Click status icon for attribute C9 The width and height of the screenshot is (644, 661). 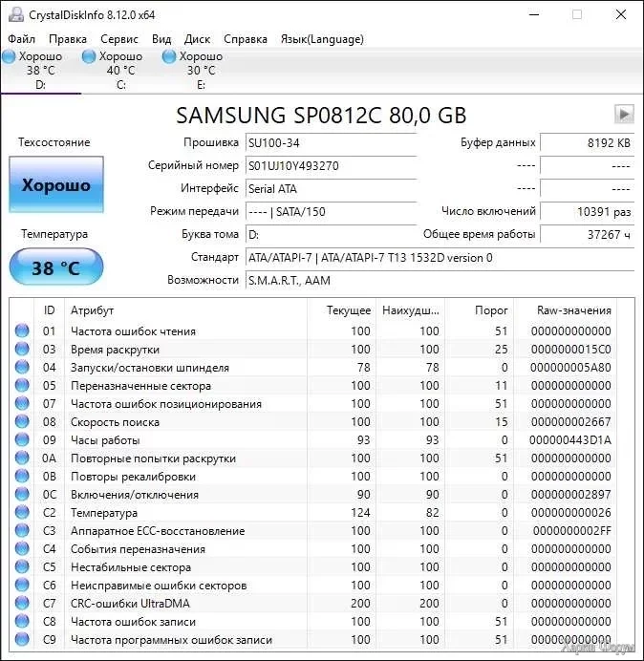coord(22,639)
